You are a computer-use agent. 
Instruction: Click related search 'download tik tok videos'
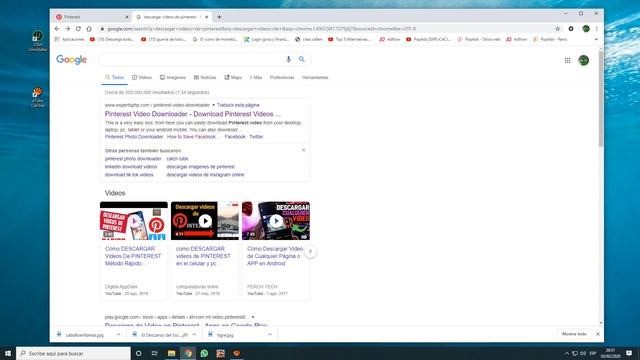click(129, 175)
